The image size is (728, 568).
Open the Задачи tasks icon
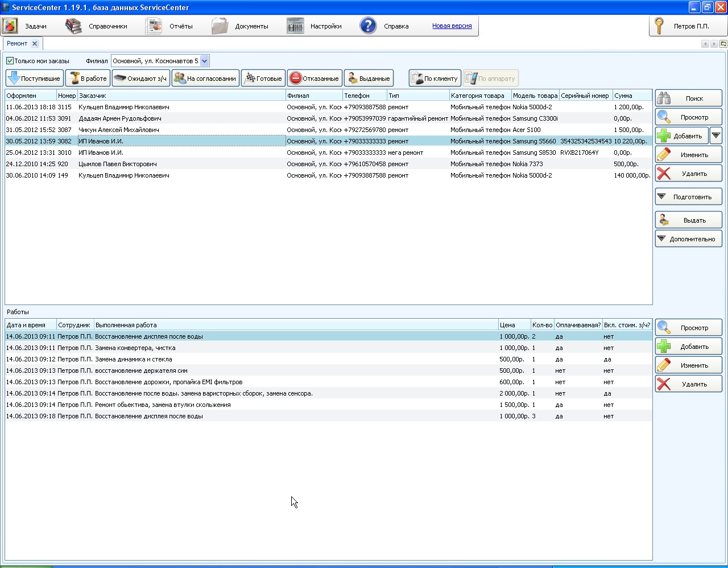(x=10, y=26)
